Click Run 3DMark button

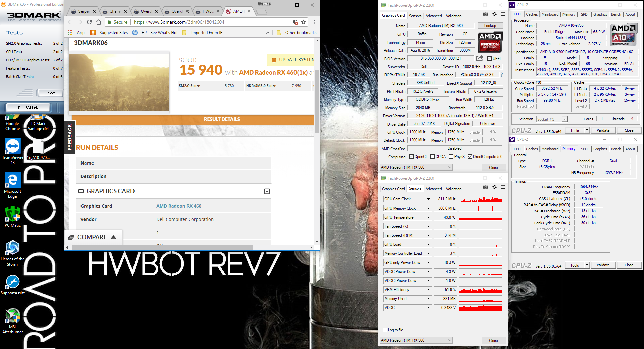coord(28,108)
